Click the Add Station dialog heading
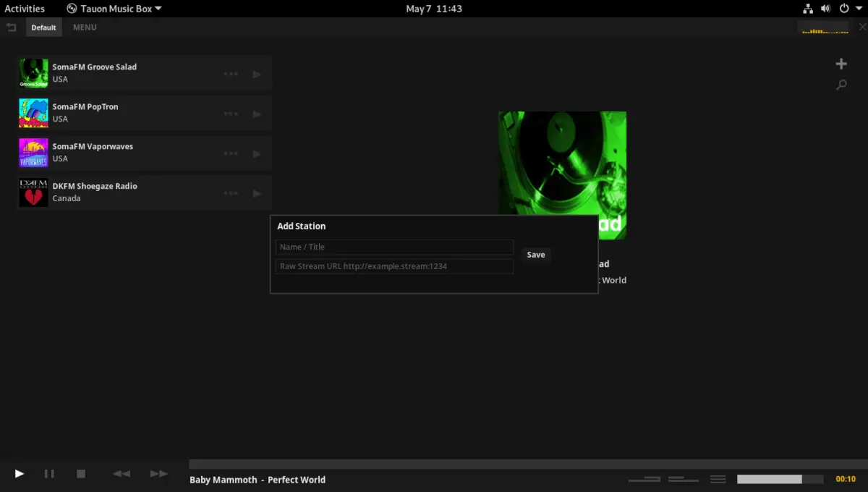Screen dimensions: 868x492 pos(302,226)
